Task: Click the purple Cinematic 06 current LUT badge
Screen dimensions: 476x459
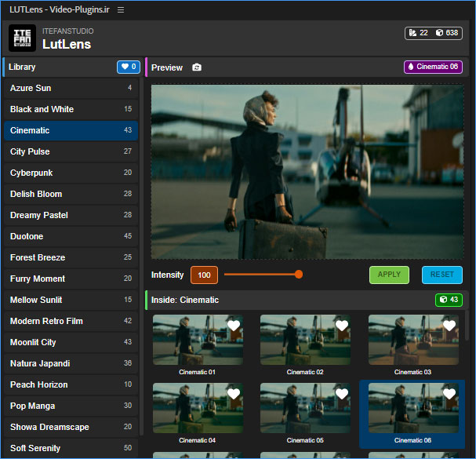Action: pyautogui.click(x=433, y=67)
